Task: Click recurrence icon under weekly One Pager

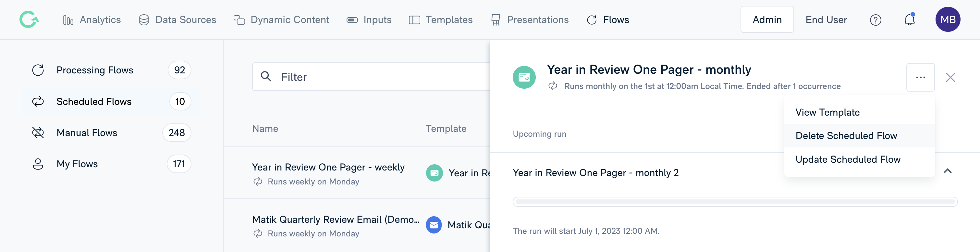Action: point(258,182)
